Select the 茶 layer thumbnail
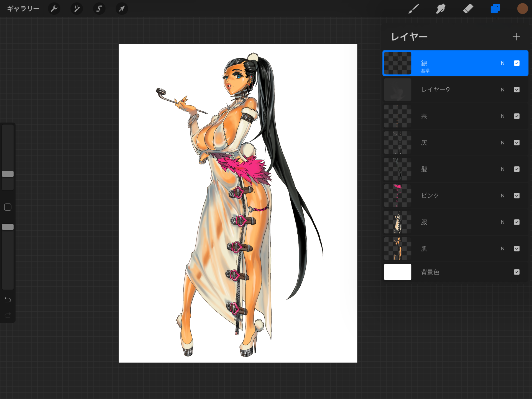This screenshot has height=399, width=532. [397, 116]
